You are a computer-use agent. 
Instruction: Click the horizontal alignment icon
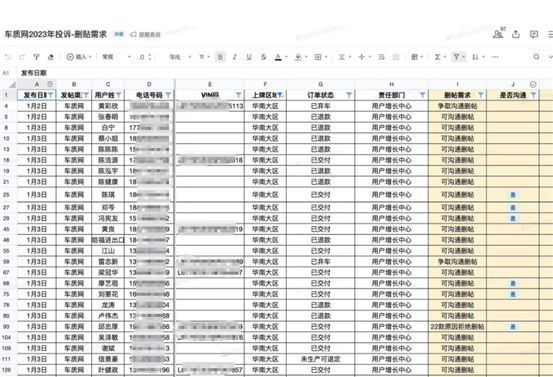coord(342,57)
